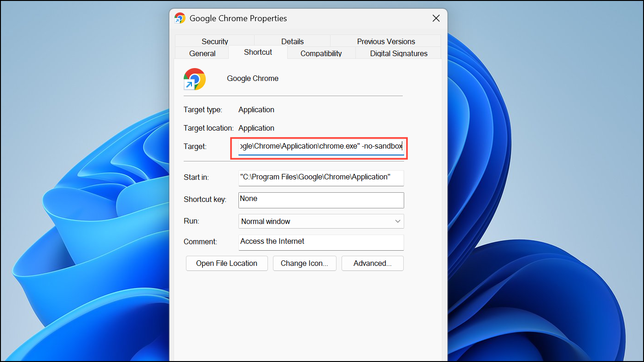This screenshot has width=644, height=362.
Task: Switch to the Details tab
Action: coord(292,41)
